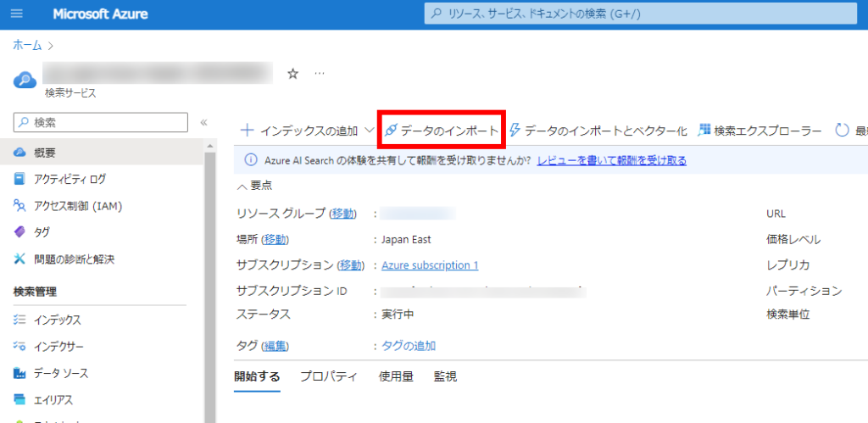Click the インデックスの追加 button
The image size is (868, 423).
[299, 131]
